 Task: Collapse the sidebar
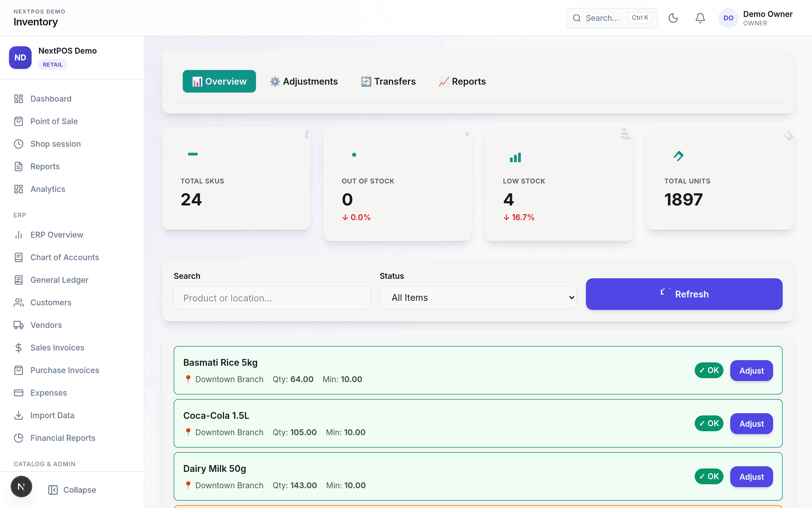tap(72, 490)
